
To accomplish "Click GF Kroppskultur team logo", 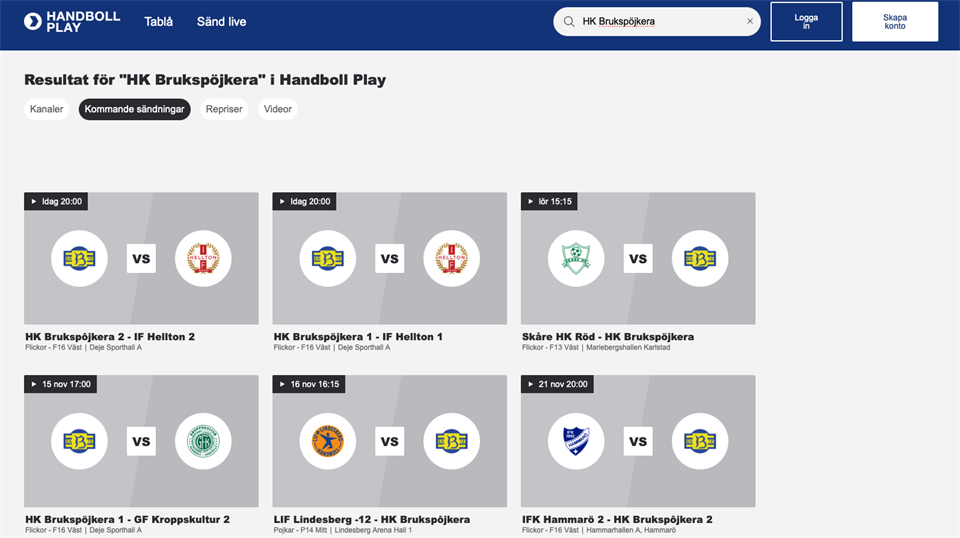I will click(203, 441).
